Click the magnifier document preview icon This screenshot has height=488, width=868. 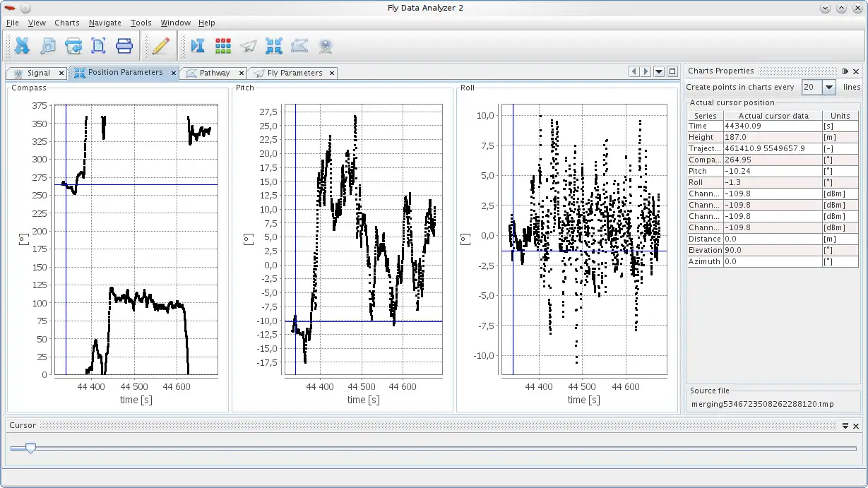48,46
